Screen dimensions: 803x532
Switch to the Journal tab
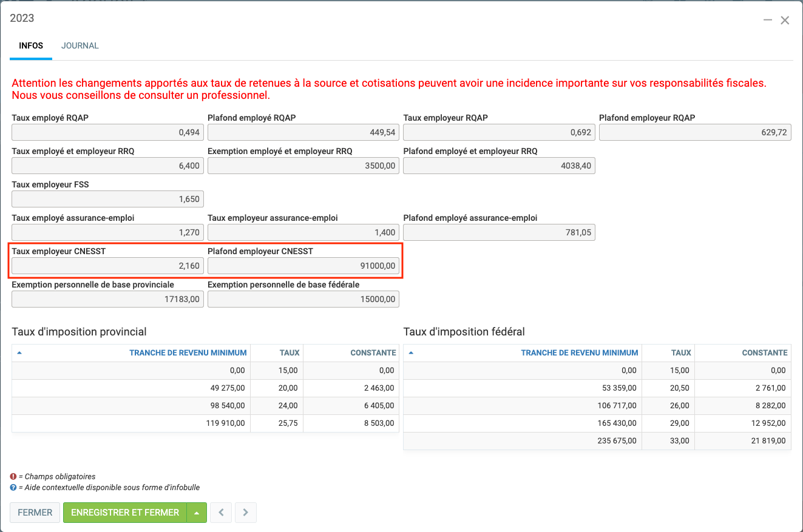coord(80,45)
